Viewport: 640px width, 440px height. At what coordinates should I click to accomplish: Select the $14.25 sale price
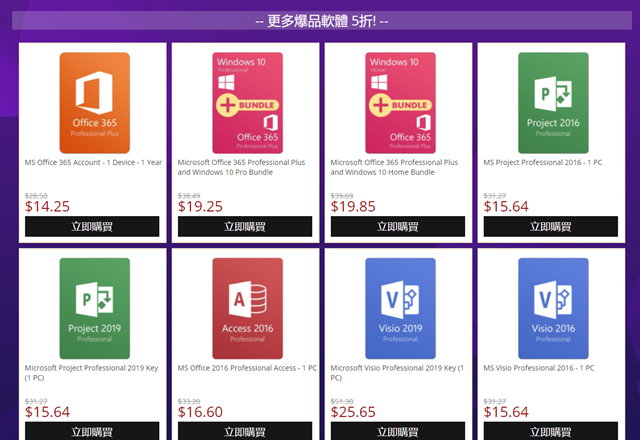[x=47, y=207]
